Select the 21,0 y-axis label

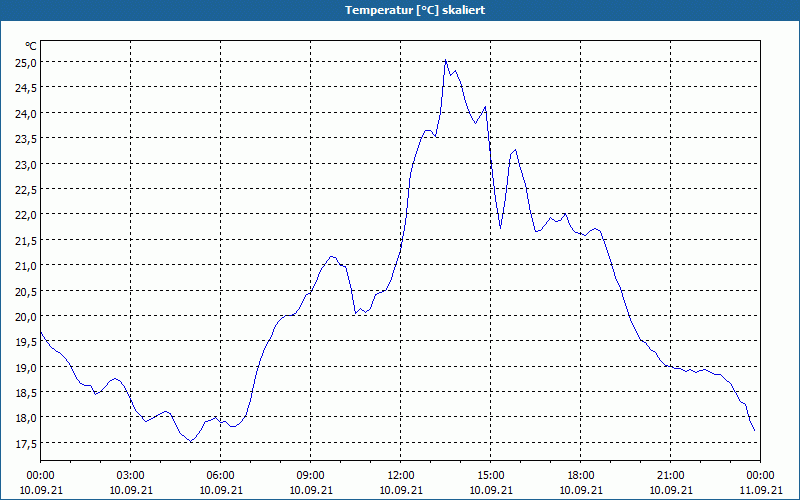[27, 266]
